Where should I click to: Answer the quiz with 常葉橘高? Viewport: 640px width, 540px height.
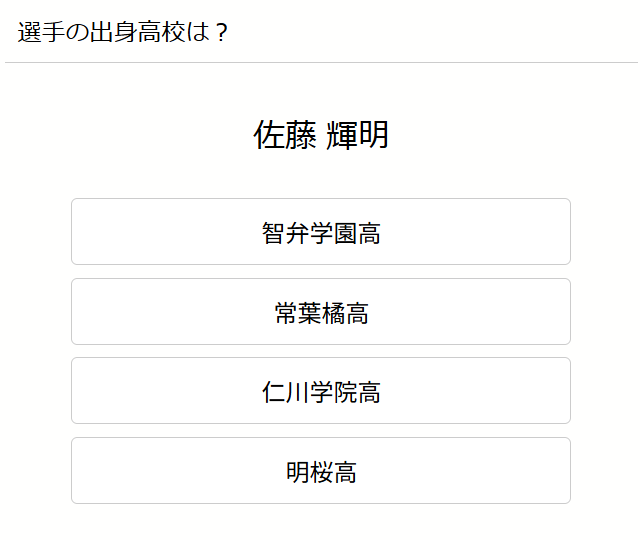click(x=320, y=312)
